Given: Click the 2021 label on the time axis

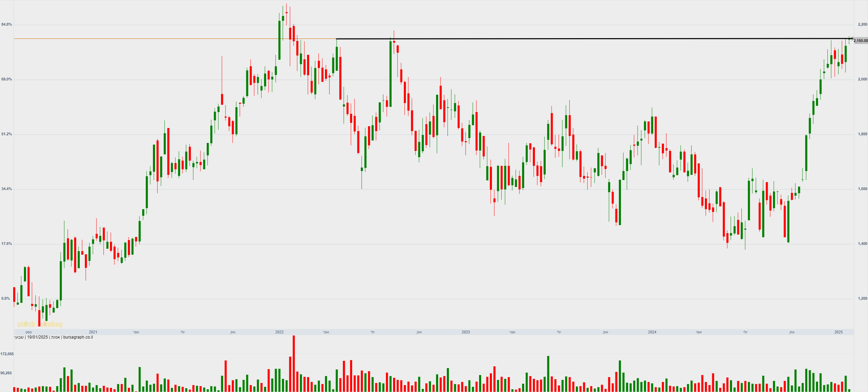Looking at the screenshot, I should click(93, 332).
